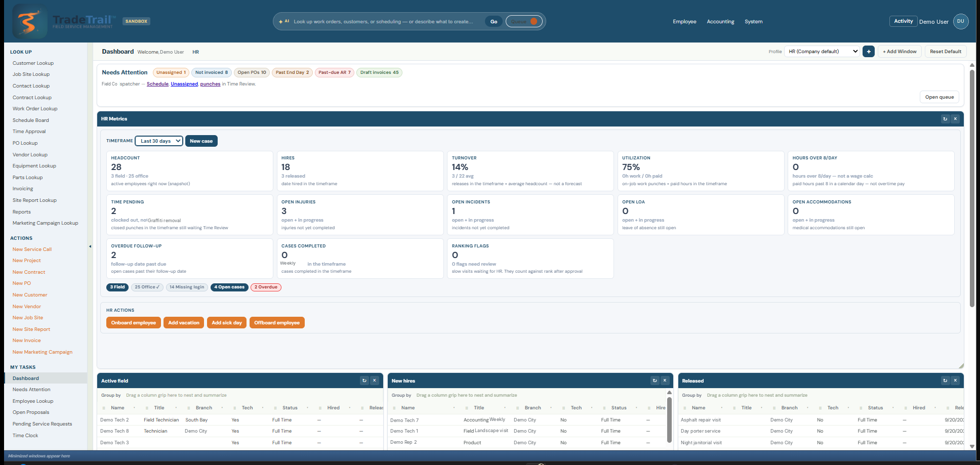980x465 pixels.
Task: Click the HR Metrics panel resize corner handle
Action: (961, 365)
